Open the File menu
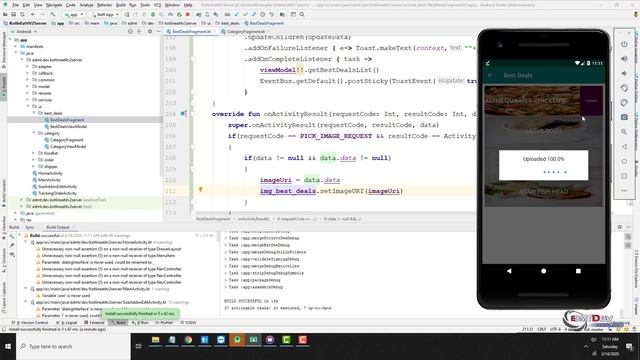The height and width of the screenshot is (360, 640). pyautogui.click(x=16, y=5)
